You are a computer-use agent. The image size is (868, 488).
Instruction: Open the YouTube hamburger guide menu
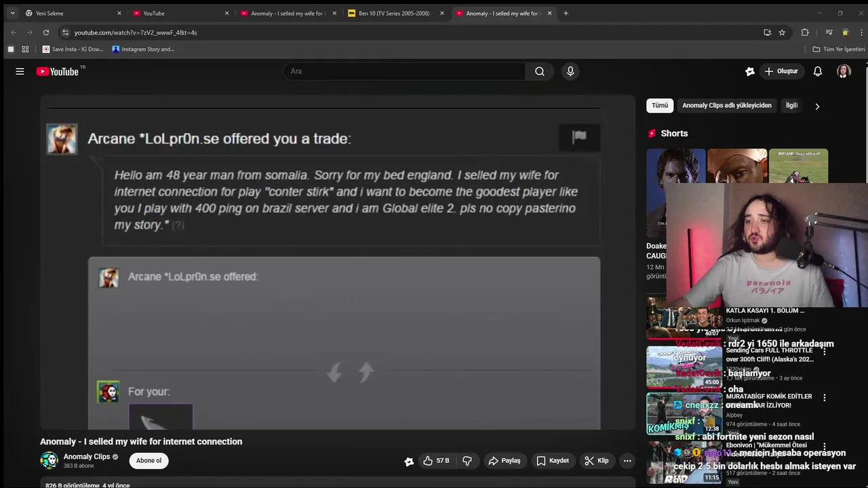[x=20, y=71]
